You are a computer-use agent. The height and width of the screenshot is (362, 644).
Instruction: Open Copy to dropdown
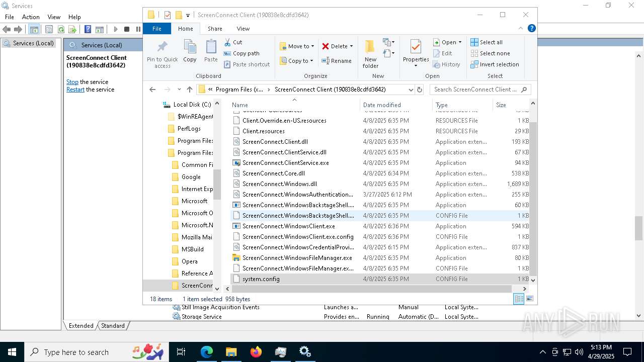(296, 61)
